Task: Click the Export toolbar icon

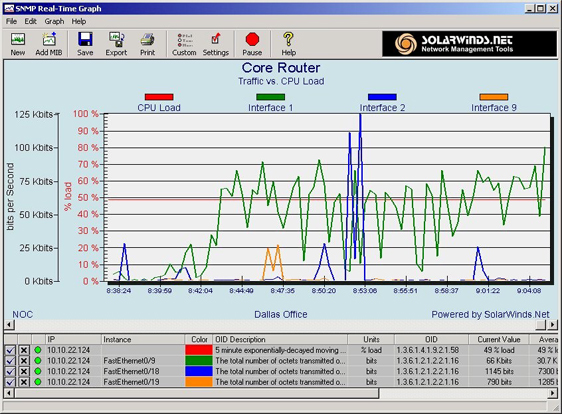Action: click(116, 44)
